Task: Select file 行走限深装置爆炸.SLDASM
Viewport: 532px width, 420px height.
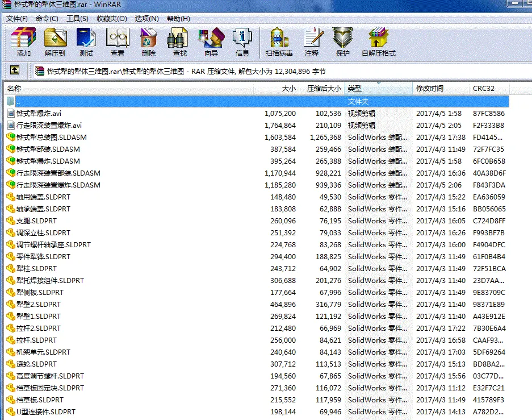Action: click(x=58, y=185)
